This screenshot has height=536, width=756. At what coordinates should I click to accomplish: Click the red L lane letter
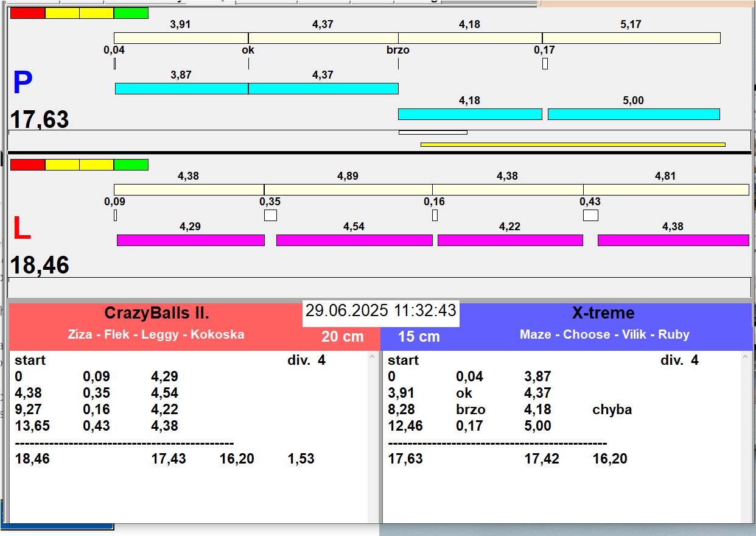coord(22,229)
